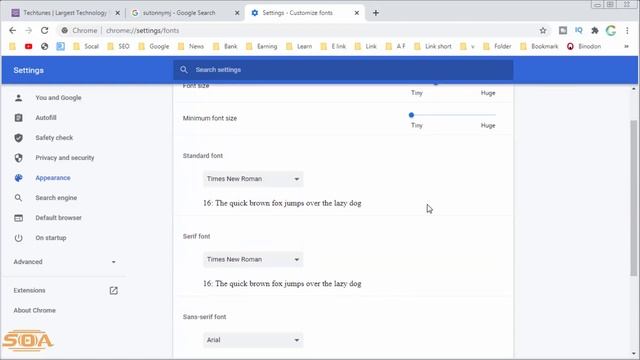Reload the current page
This screenshot has height=360, width=640.
(x=44, y=31)
